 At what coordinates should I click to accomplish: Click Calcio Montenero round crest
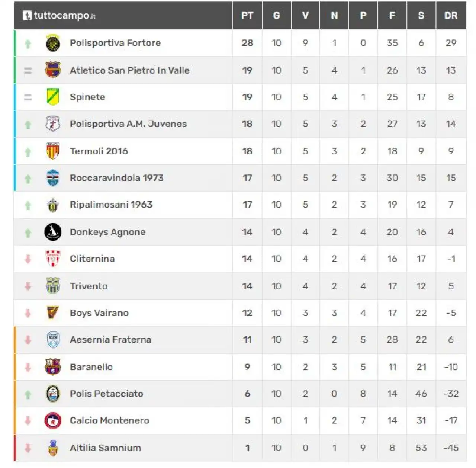[53, 420]
